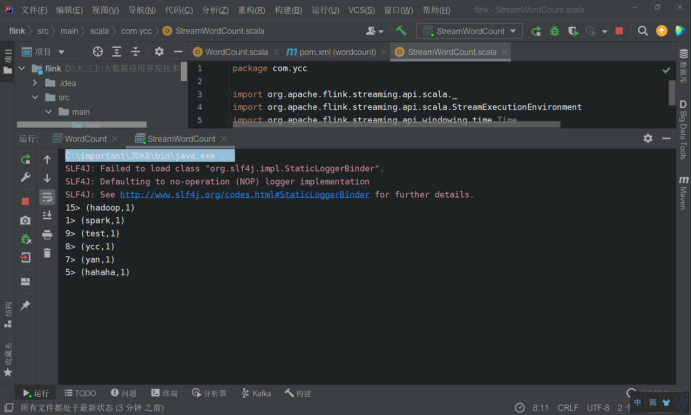Open the 运行 tool window button

point(35,393)
